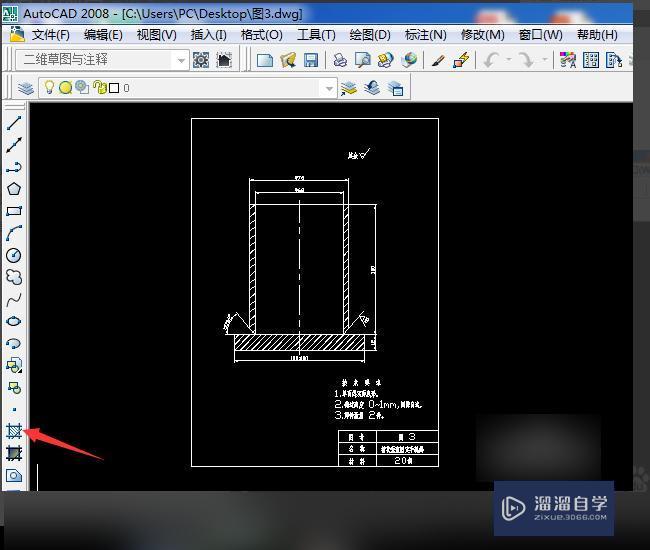Click layer 0 color swatch
Viewport: 650px width, 550px height.
[114, 88]
